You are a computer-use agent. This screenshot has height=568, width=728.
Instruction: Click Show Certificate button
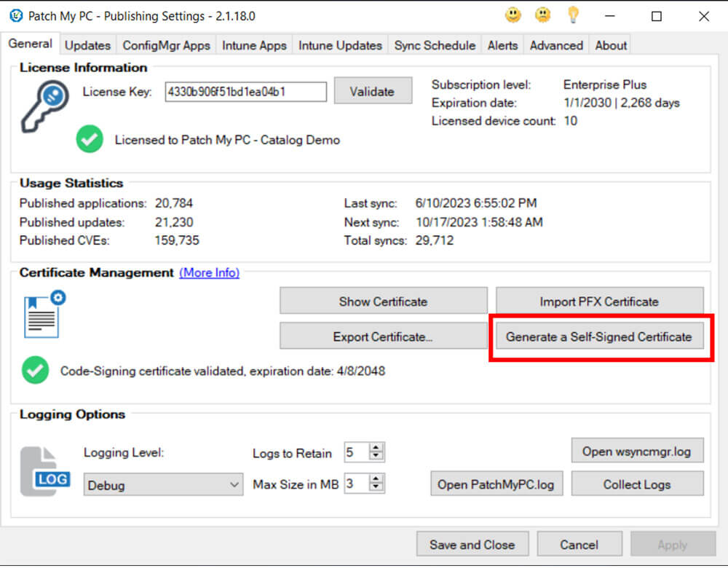coord(384,301)
